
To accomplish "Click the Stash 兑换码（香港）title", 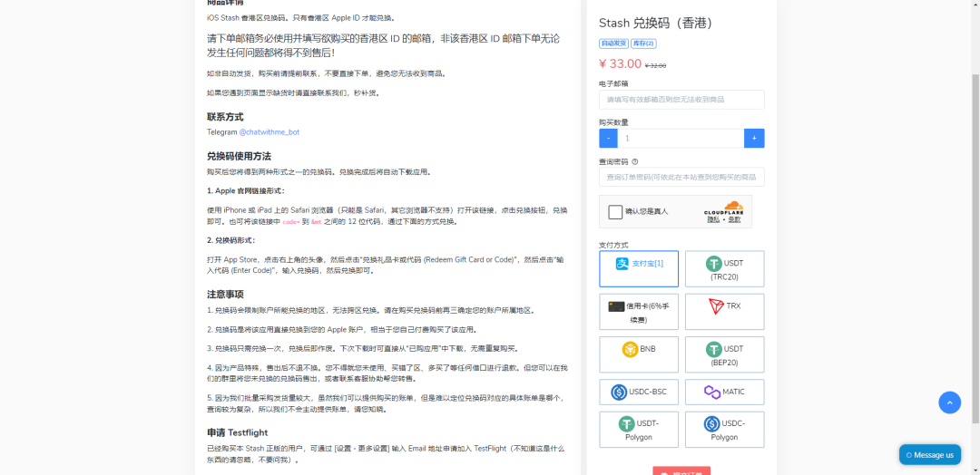I will (656, 23).
